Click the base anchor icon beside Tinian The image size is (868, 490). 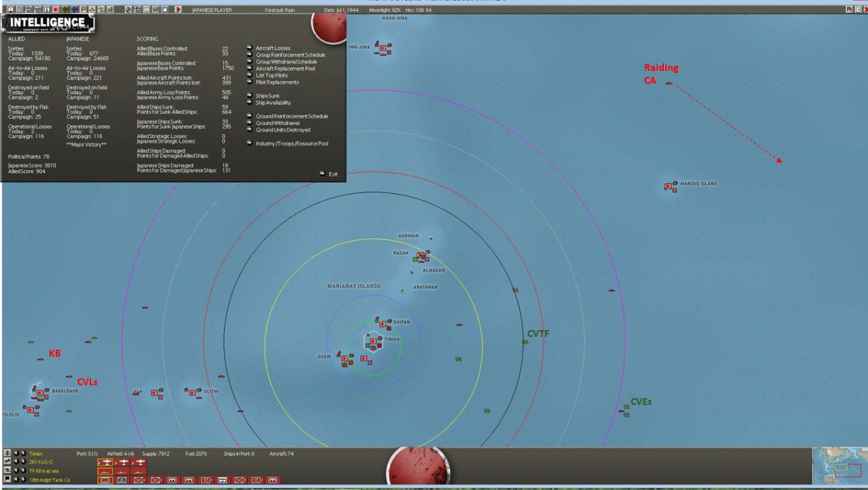[7, 453]
